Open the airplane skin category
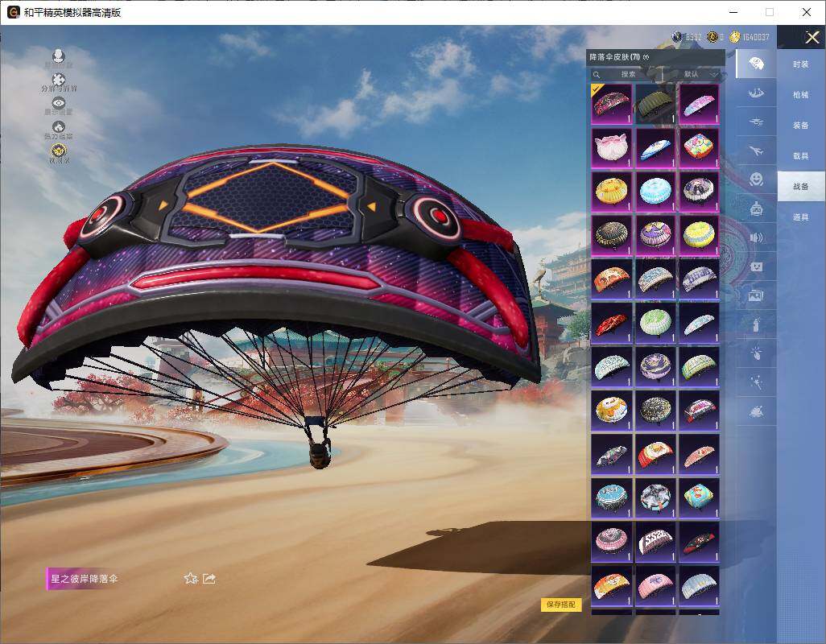Viewport: 826px width, 644px height. click(x=755, y=151)
